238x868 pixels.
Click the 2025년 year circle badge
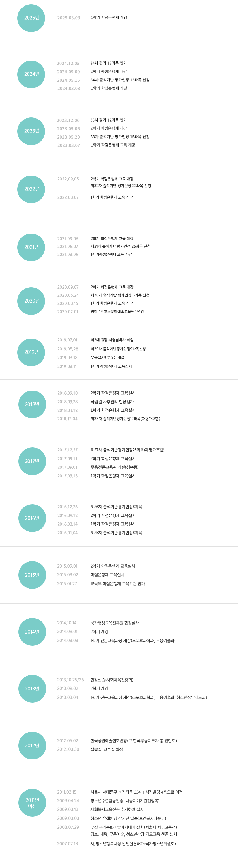[x=31, y=18]
